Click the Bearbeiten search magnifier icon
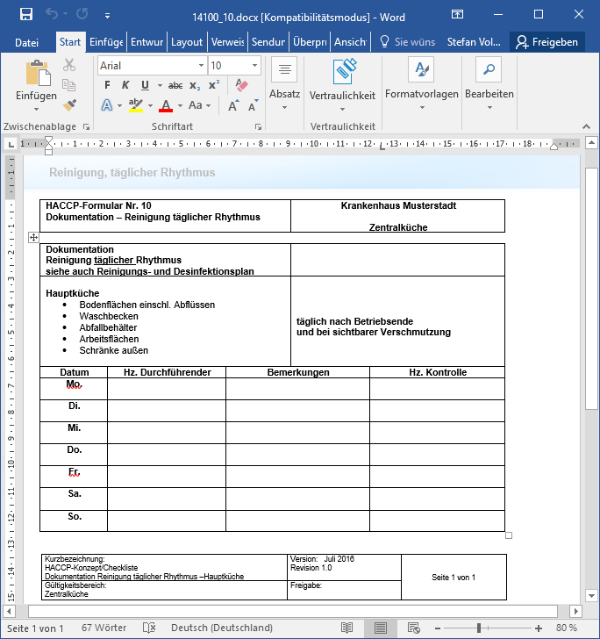Image resolution: width=600 pixels, height=639 pixels. (x=489, y=70)
